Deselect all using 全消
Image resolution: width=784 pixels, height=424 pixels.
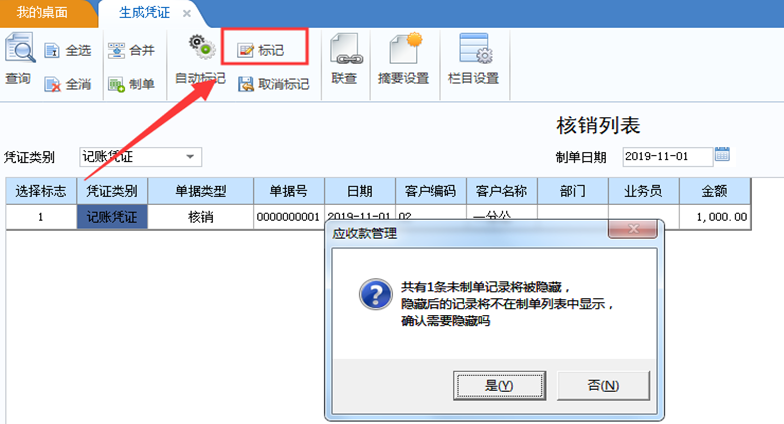click(x=68, y=84)
